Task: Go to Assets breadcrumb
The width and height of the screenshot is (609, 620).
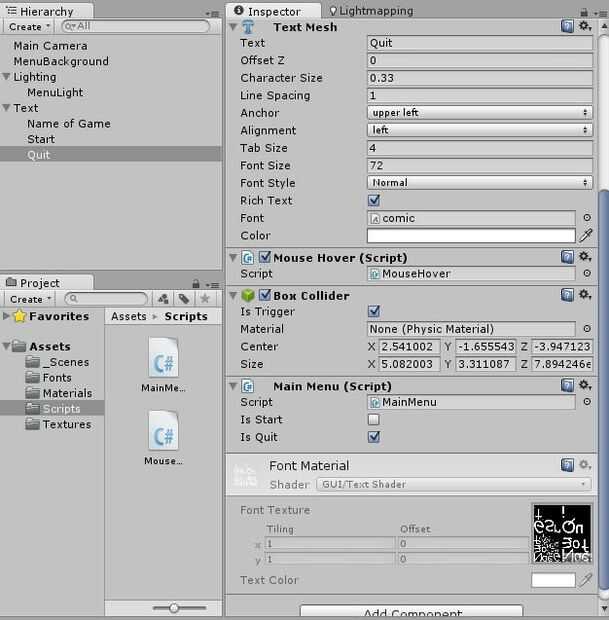Action: [x=129, y=316]
